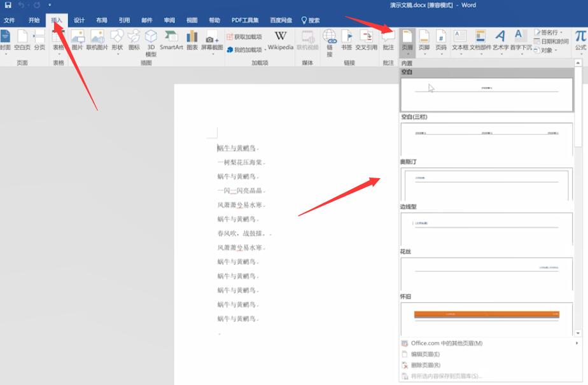The image size is (588, 385).
Task: Save the document with the disk icon
Action: tap(8, 5)
